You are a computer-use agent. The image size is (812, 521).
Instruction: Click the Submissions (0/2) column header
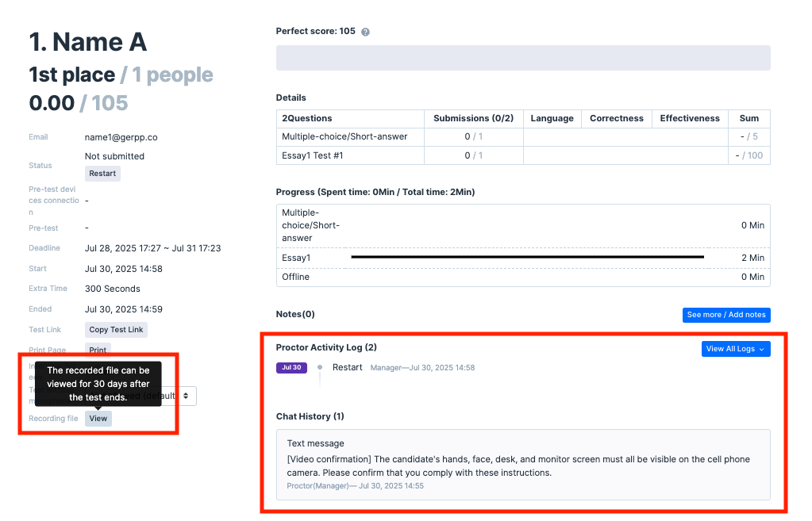click(473, 118)
